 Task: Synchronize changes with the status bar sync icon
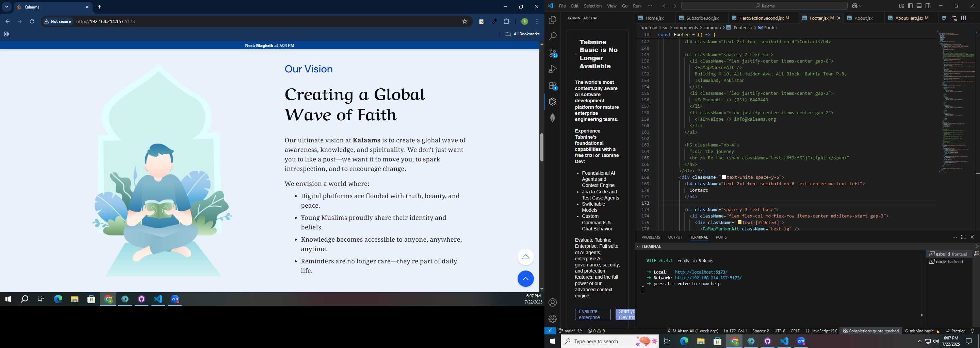tap(580, 331)
